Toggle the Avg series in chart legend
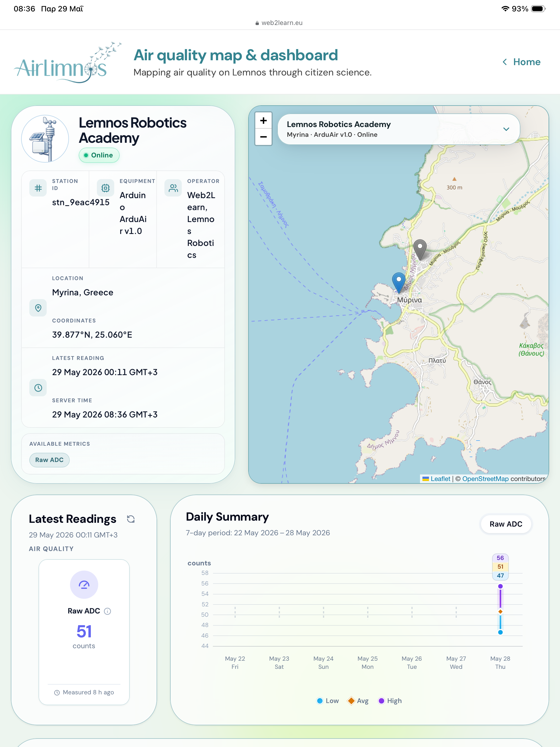 tap(358, 700)
